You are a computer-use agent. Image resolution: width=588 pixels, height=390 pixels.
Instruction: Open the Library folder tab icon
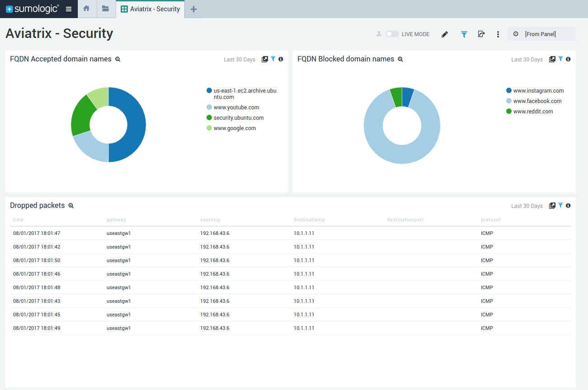(105, 9)
